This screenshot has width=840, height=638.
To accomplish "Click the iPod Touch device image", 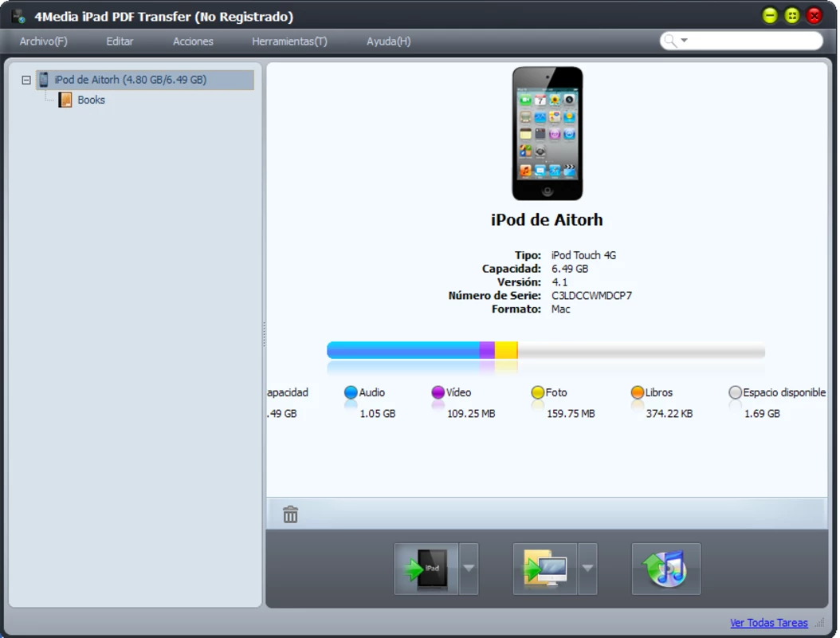I will point(547,133).
